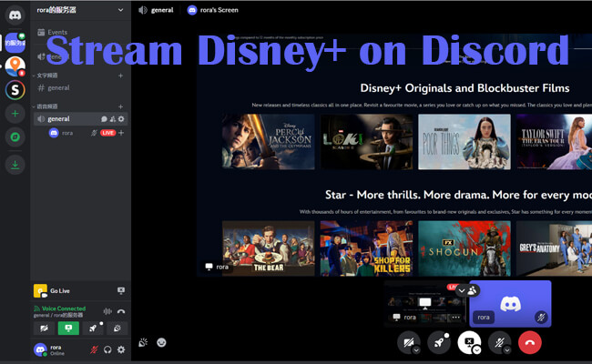This screenshot has height=364, width=592.
Task: Click invite people icon on general voice channel
Action: coord(113,119)
